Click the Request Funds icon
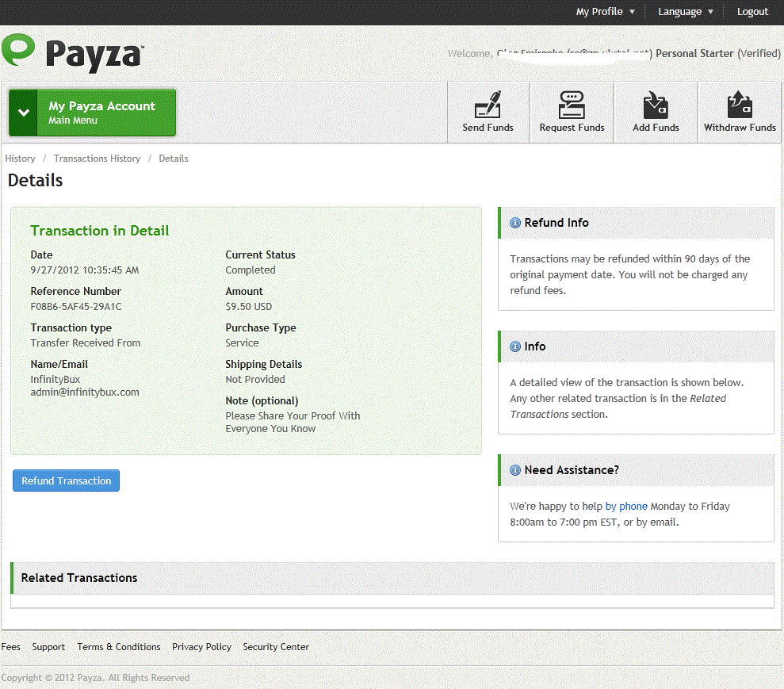 pyautogui.click(x=572, y=104)
